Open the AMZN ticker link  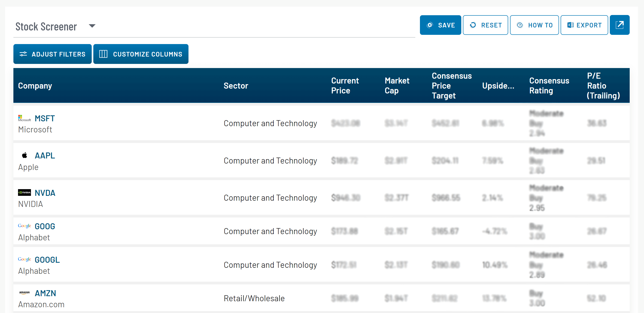pyautogui.click(x=45, y=293)
